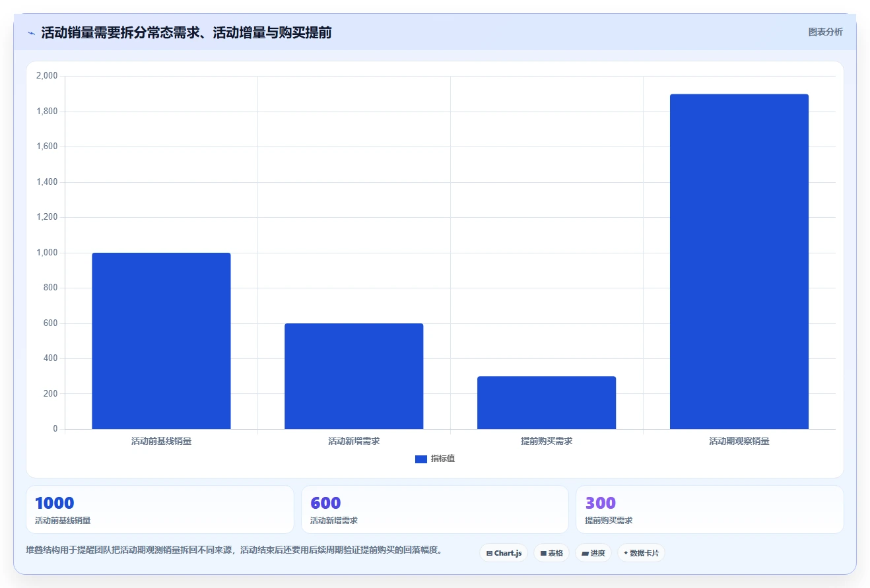
Task: Click the x-axis label 提前购买需求
Action: pyautogui.click(x=547, y=441)
